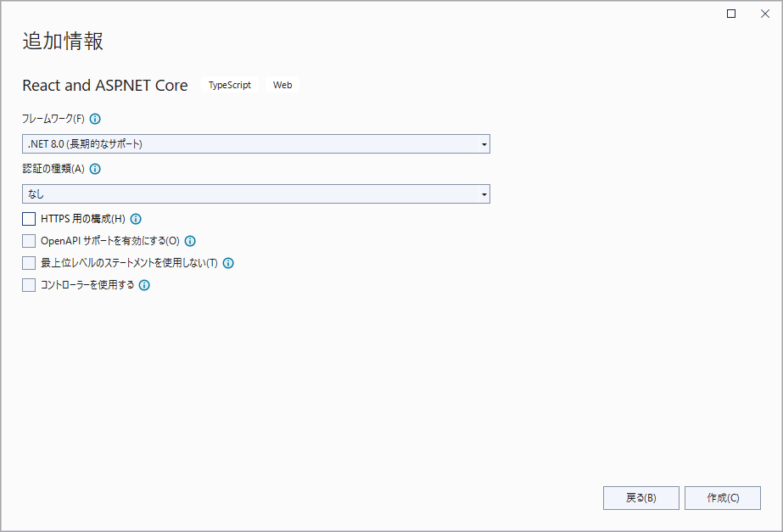Check OpenAPI サポートを有効にする(O)
Image resolution: width=783 pixels, height=532 pixels.
point(29,241)
